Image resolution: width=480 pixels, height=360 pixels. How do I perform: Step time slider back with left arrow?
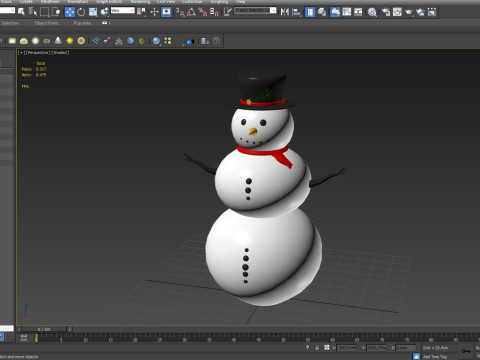tap(19, 329)
